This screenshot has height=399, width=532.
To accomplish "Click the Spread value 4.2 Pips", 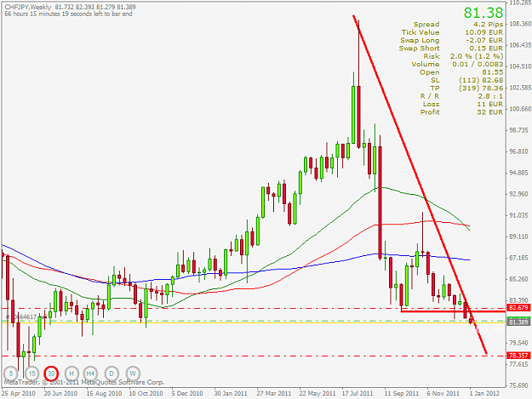I will click(x=489, y=25).
